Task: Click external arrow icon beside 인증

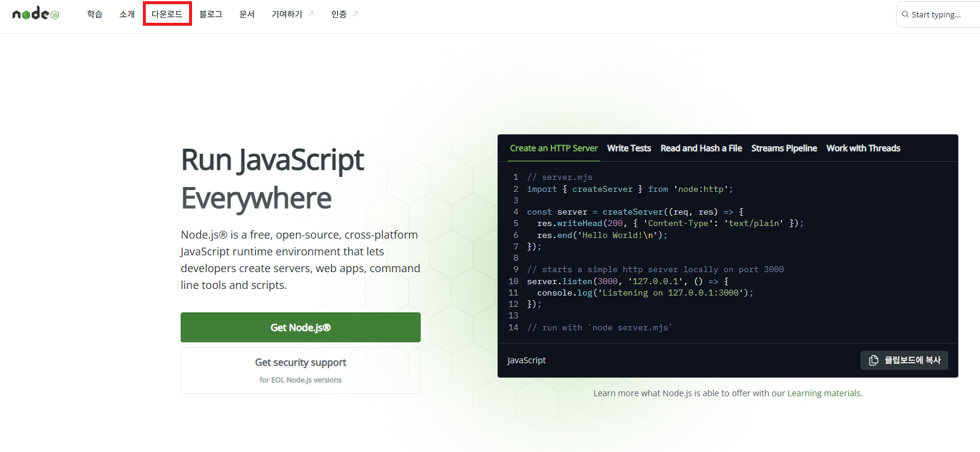Action: 355,14
